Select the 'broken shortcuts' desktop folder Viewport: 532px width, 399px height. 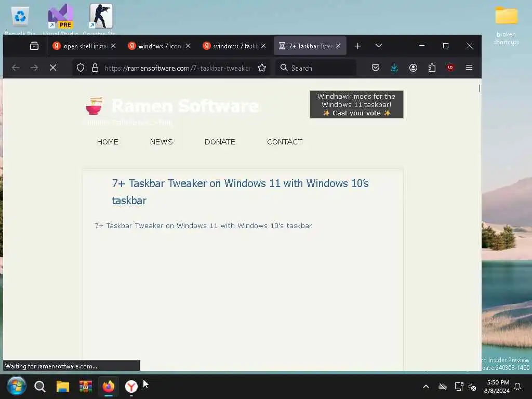506,25
